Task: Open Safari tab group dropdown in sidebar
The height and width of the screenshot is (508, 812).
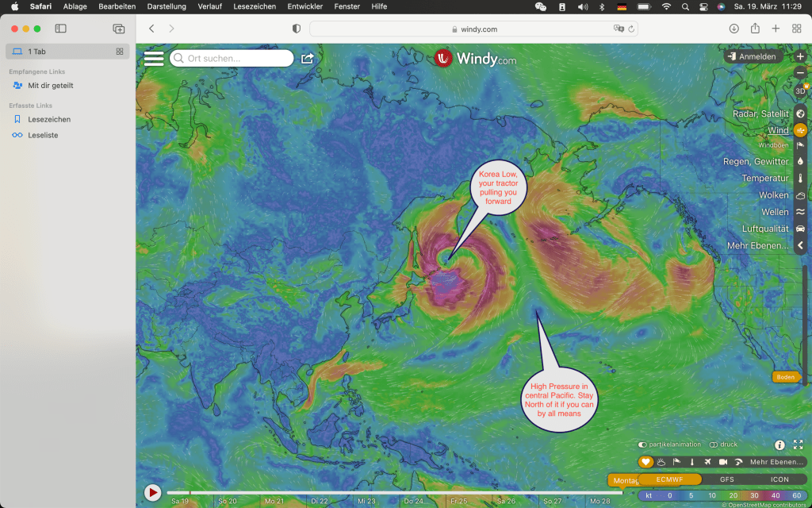Action: (120, 52)
